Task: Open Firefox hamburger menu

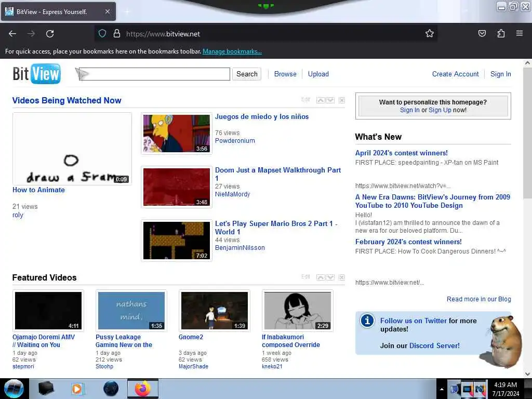Action: [x=520, y=33]
